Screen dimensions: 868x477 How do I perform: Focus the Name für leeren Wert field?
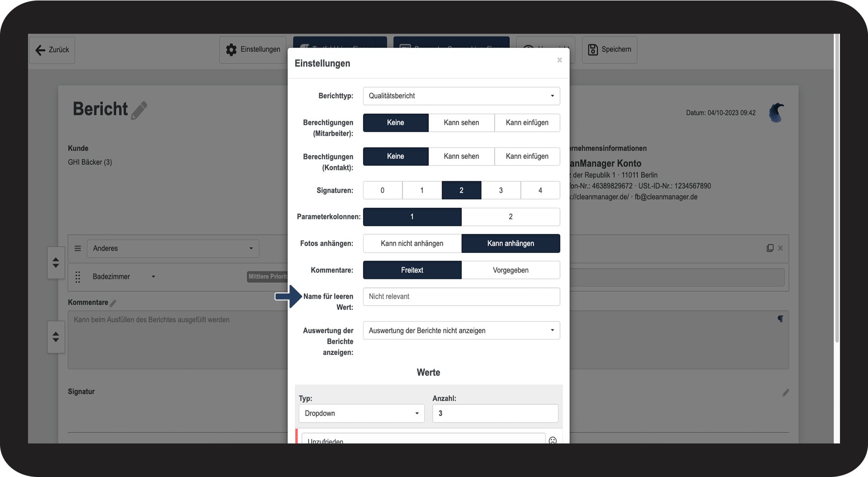point(461,297)
